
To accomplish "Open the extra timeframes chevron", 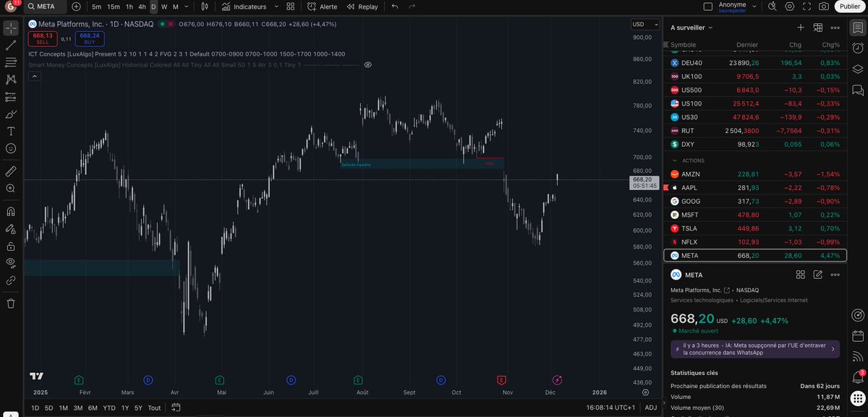I will [186, 7].
